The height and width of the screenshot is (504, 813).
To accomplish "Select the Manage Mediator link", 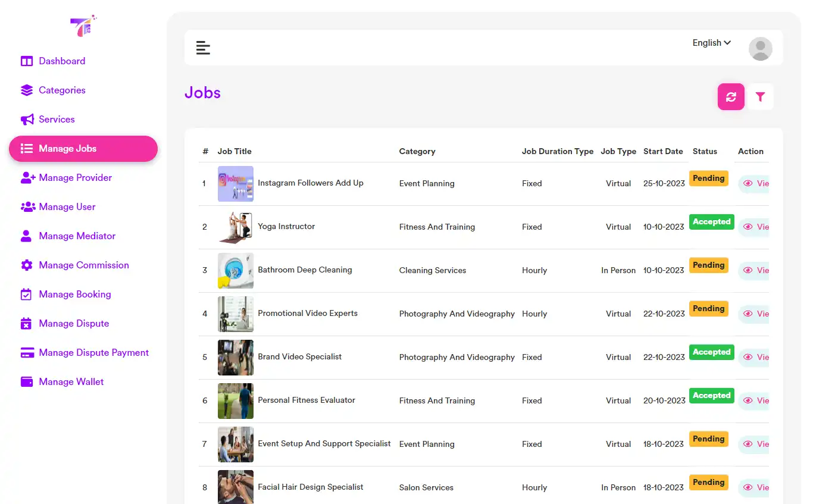I will 76,236.
